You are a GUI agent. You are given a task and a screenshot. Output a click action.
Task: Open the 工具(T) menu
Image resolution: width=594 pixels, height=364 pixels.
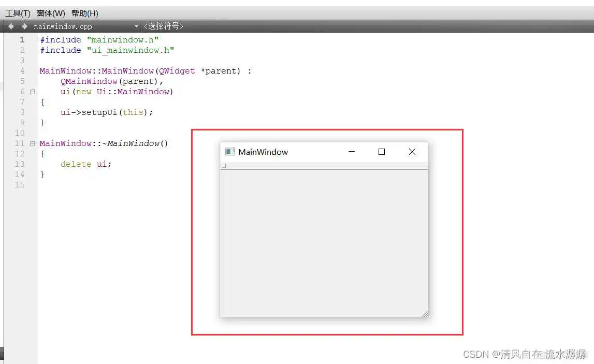click(x=18, y=13)
